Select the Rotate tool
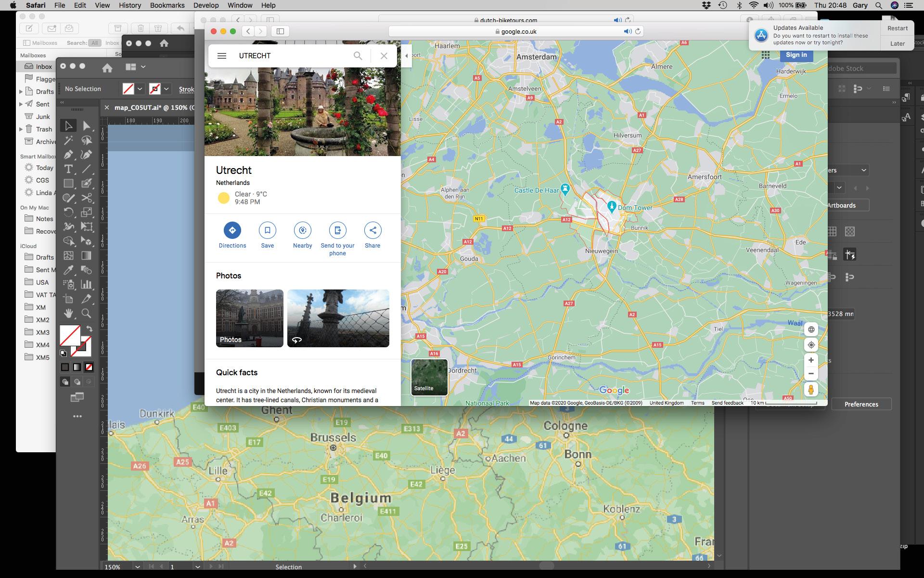 tap(68, 212)
